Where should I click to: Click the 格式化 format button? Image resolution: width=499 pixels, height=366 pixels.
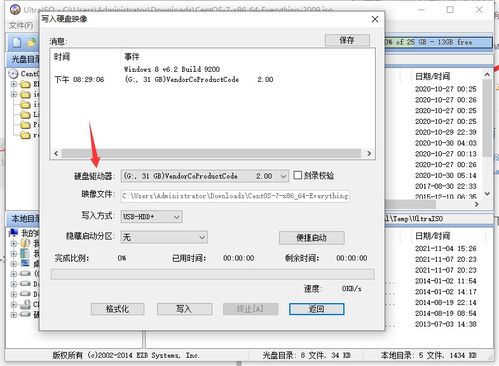(117, 309)
